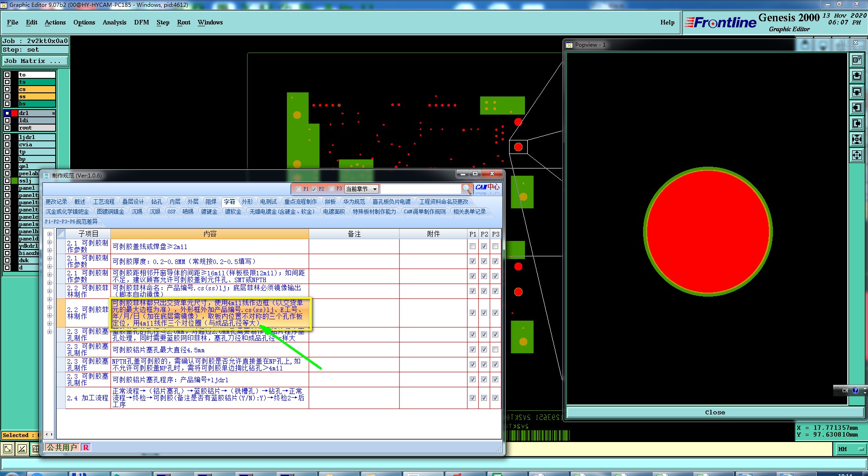Open the Actions menu
Image resolution: width=868 pixels, height=476 pixels.
55,22
